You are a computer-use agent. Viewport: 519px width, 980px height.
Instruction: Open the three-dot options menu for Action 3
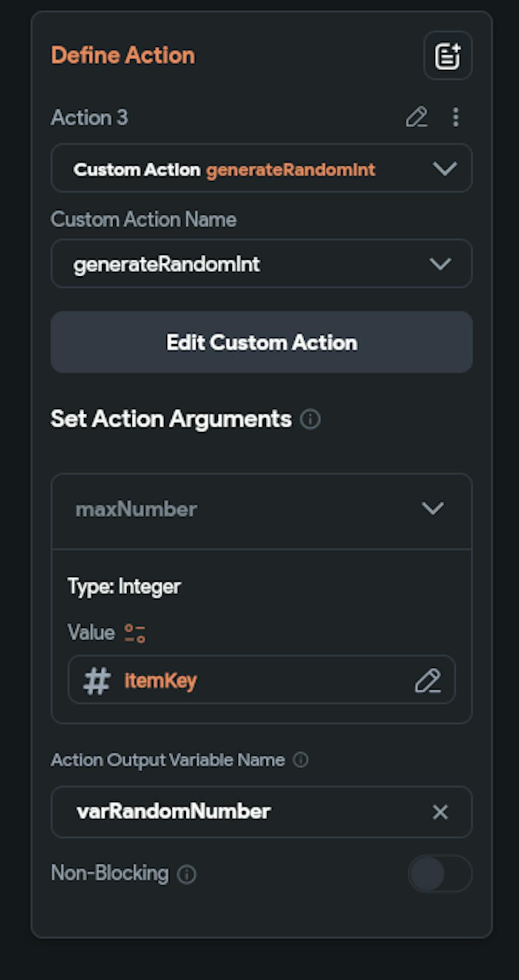point(456,117)
